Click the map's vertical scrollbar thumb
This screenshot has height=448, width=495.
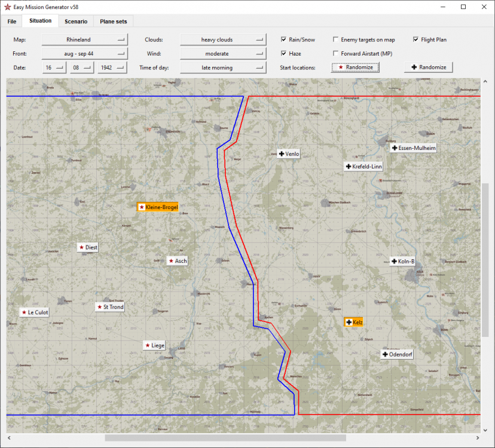(485, 259)
